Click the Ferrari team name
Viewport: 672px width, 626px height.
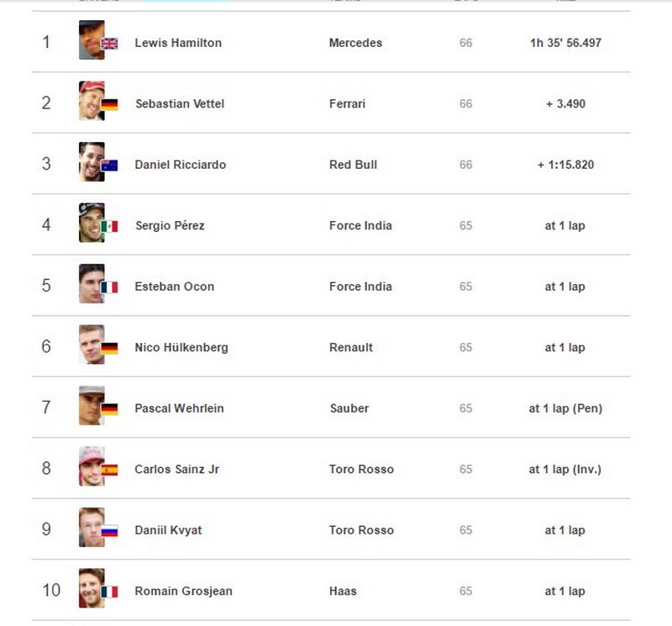tap(347, 104)
